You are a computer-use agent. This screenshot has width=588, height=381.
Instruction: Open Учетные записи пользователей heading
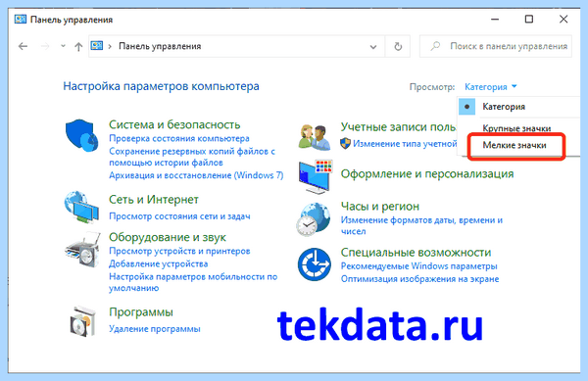398,127
